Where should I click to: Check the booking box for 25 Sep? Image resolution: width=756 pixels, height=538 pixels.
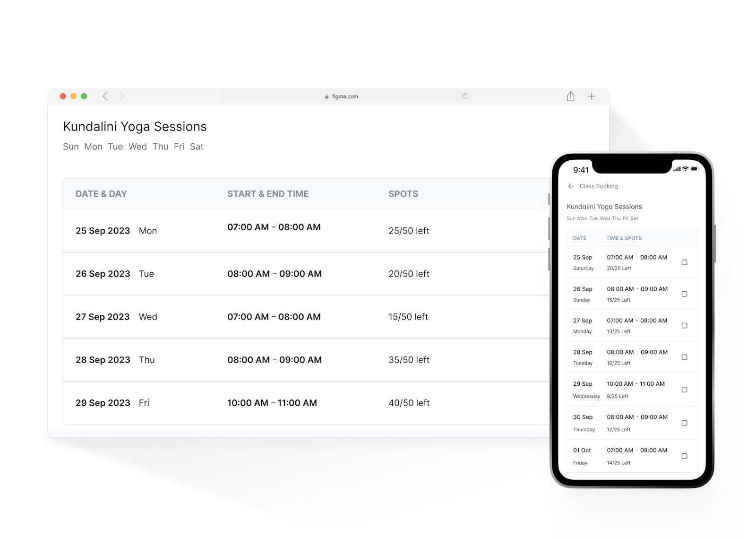684,262
